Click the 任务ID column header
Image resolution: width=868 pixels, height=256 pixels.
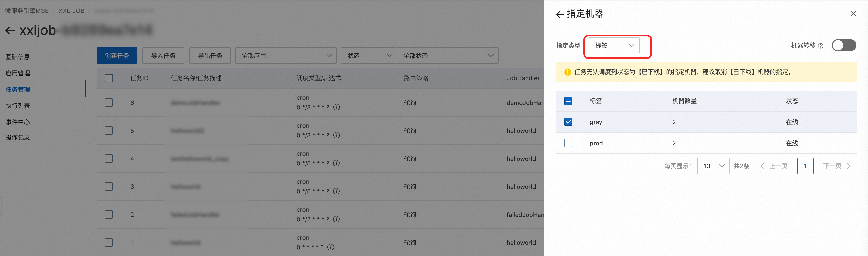(139, 78)
